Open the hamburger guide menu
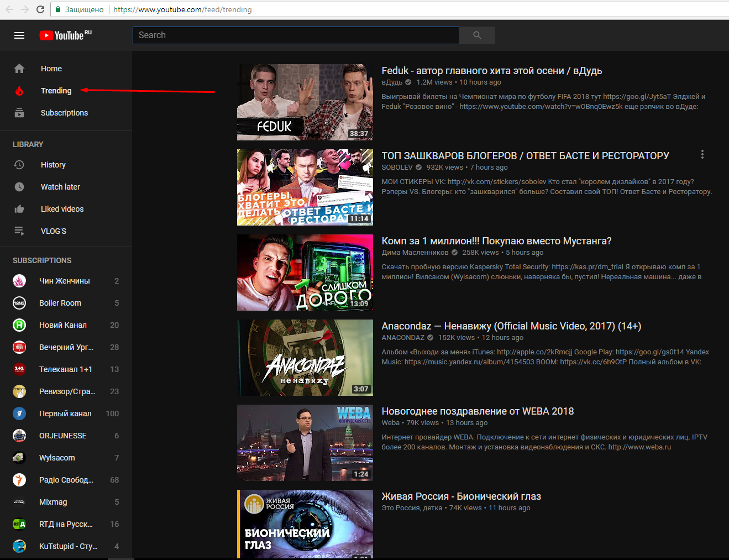This screenshot has width=729, height=560. 19,35
